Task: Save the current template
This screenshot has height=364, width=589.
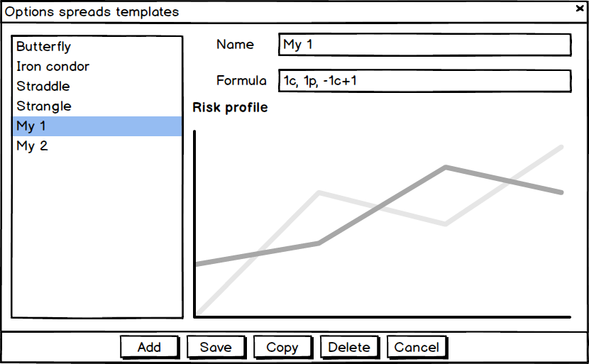Action: [216, 347]
